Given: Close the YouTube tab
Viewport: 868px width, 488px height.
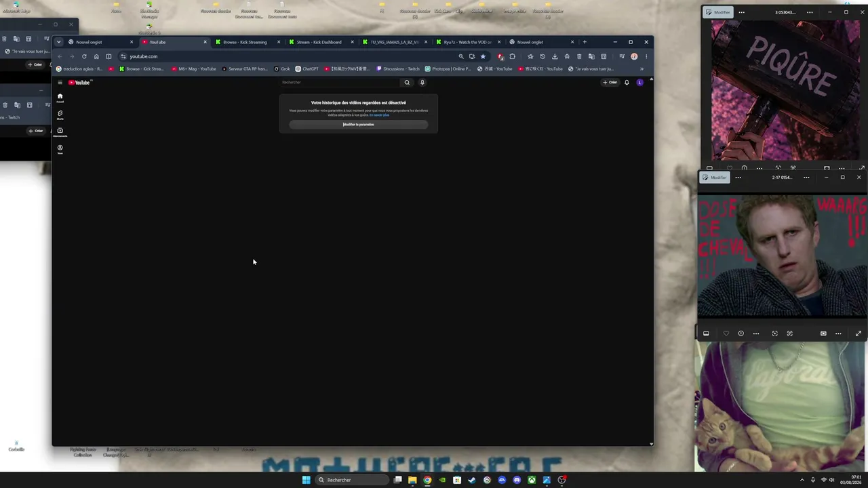Looking at the screenshot, I should [x=205, y=42].
